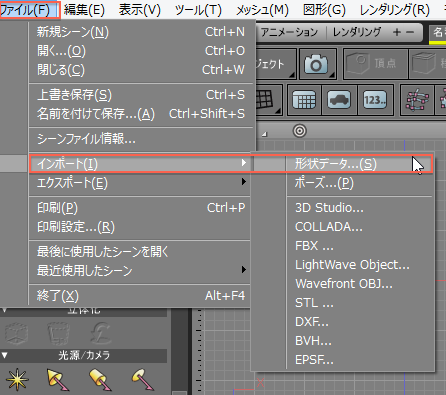Choose FBX ... from the import list
Viewport: 446px width, 395px height.
point(314,246)
